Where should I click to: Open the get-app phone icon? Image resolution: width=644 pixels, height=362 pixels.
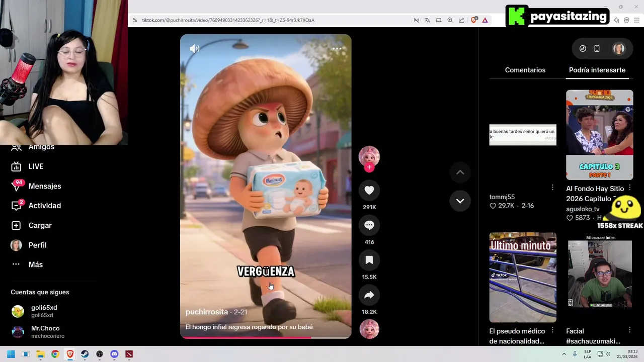click(597, 49)
